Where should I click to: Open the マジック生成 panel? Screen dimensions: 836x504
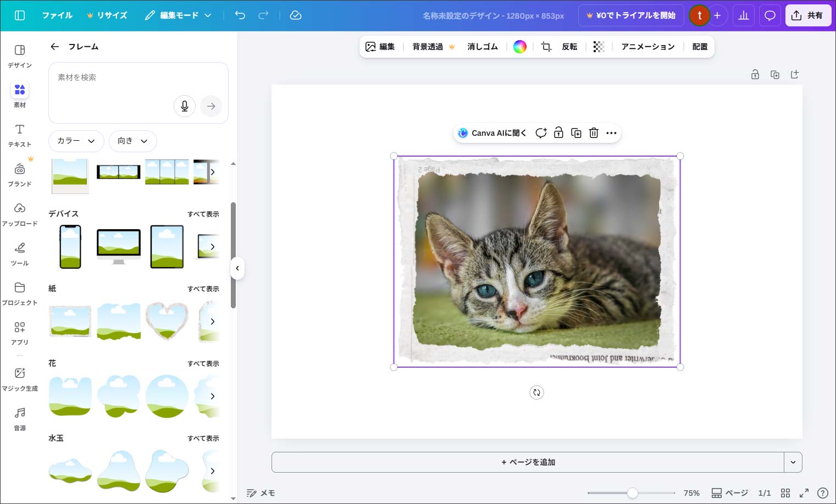(20, 379)
